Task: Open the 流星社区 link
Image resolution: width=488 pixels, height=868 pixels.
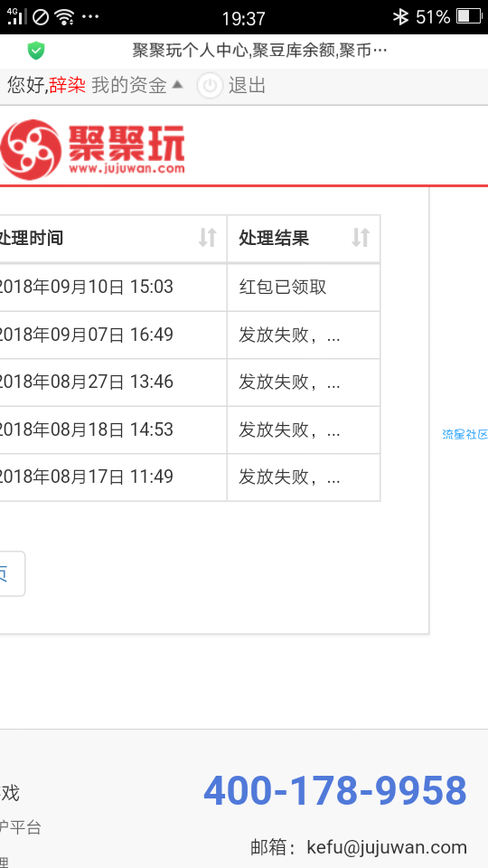Action: point(465,435)
